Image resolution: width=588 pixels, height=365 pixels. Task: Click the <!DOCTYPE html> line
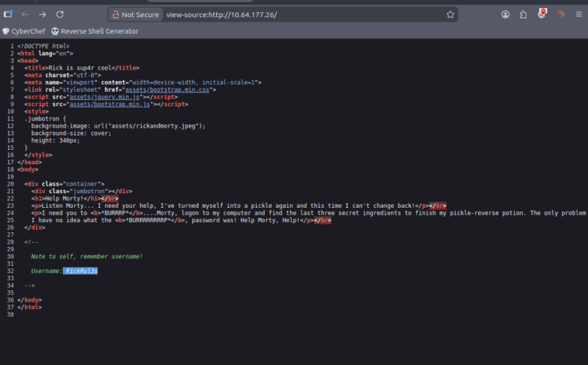point(44,46)
